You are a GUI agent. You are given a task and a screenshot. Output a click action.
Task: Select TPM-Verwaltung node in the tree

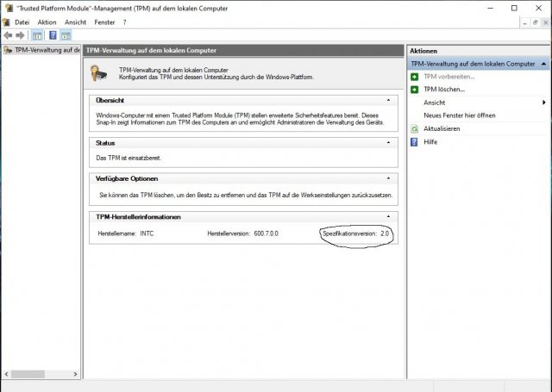pos(43,50)
